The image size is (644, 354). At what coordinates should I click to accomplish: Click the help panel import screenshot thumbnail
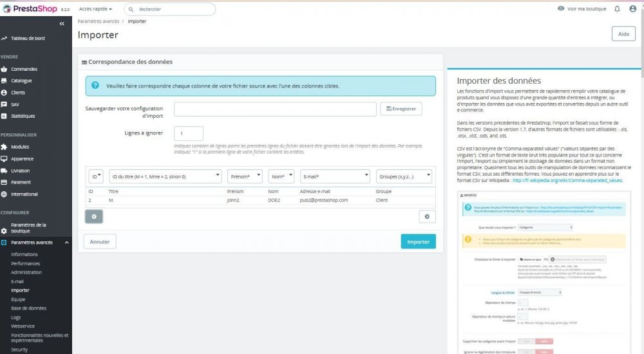click(544, 273)
